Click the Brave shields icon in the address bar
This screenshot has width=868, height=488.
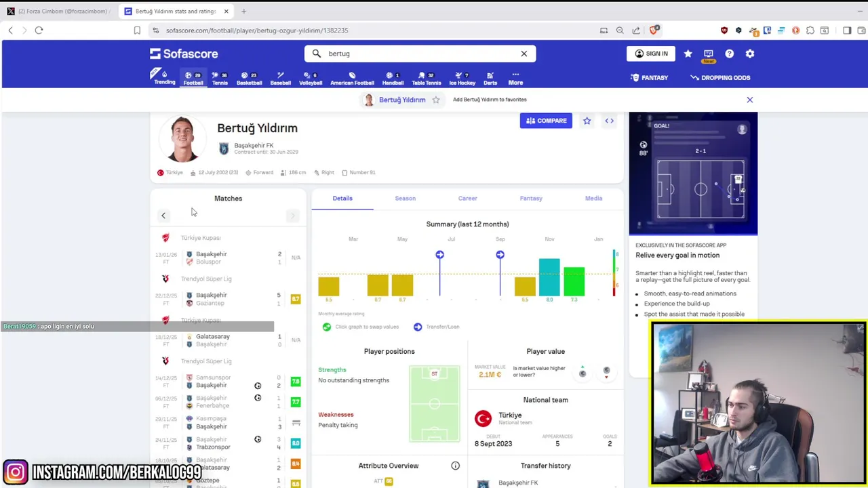click(654, 30)
